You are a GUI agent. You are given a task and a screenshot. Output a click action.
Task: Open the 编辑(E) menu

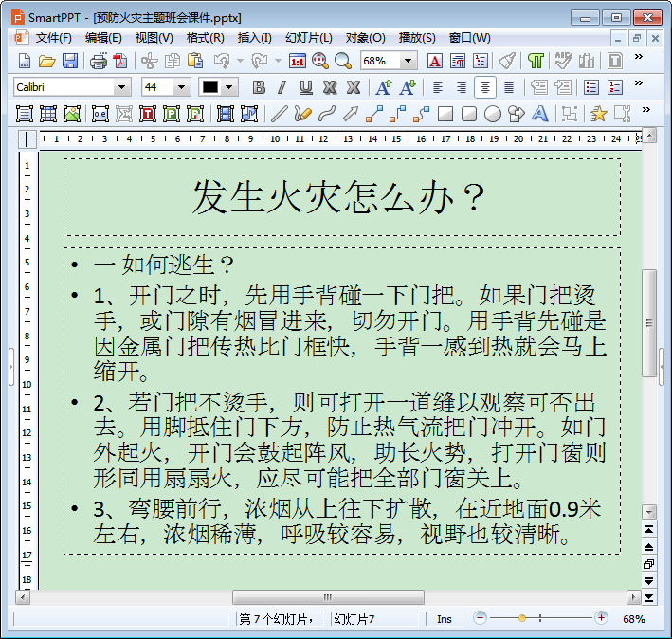103,38
